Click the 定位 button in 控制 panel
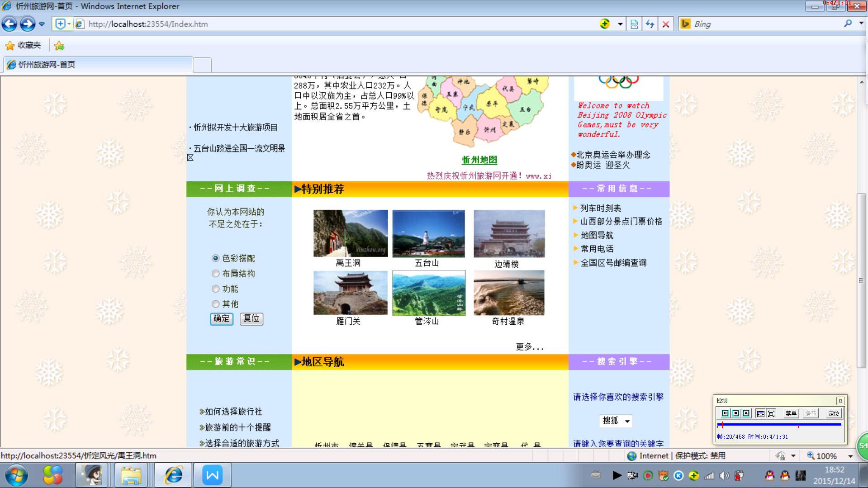 click(833, 413)
